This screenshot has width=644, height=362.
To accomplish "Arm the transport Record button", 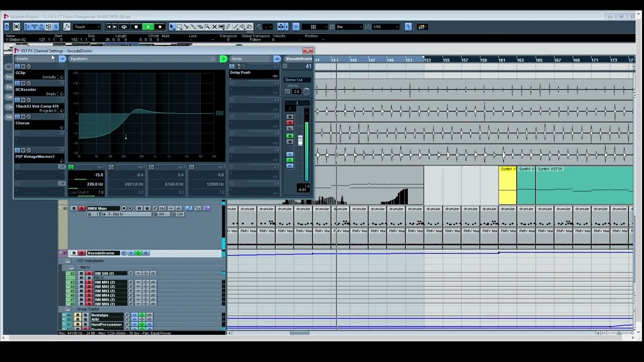I will pyautogui.click(x=160, y=27).
